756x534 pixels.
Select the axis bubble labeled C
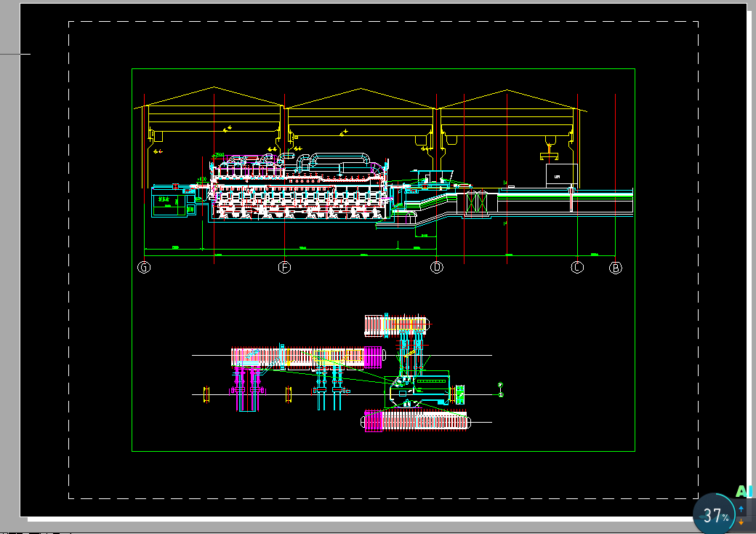point(577,267)
